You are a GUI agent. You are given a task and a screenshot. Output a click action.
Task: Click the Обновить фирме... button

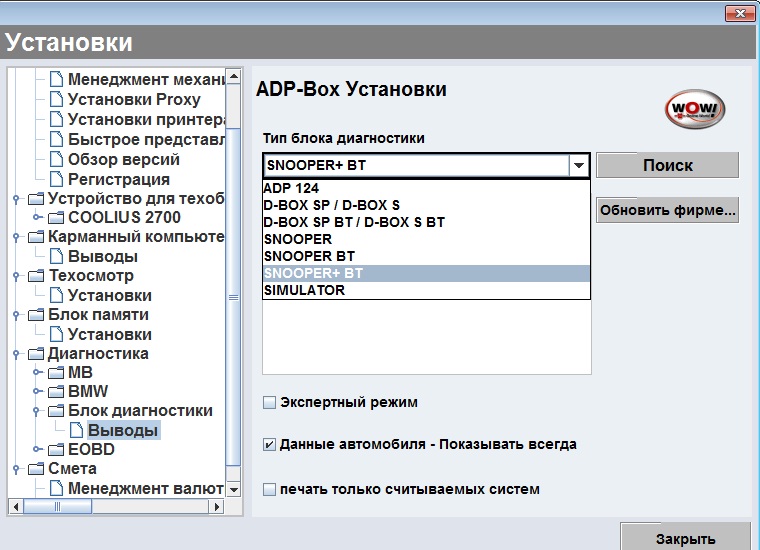point(667,210)
